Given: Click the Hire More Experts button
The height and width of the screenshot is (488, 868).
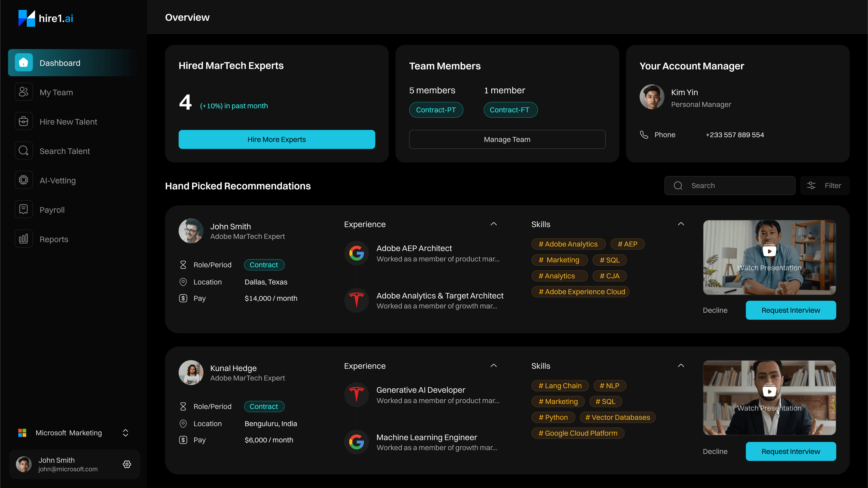Looking at the screenshot, I should (x=277, y=139).
